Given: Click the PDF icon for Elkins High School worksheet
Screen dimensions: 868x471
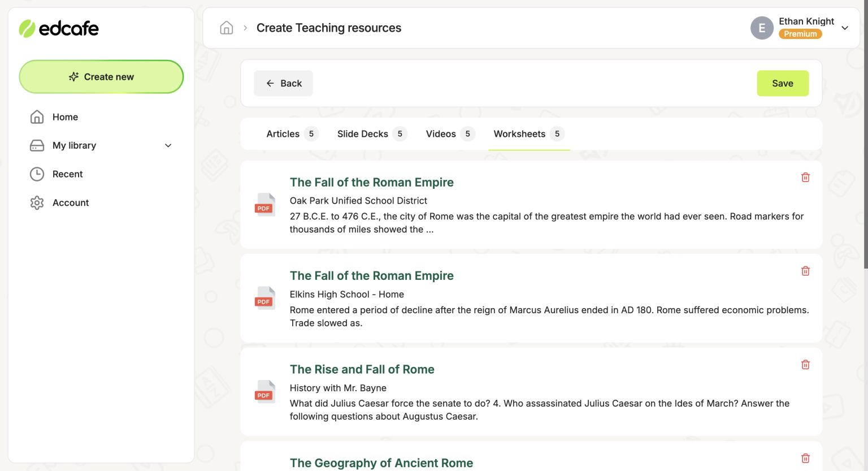Looking at the screenshot, I should [265, 298].
